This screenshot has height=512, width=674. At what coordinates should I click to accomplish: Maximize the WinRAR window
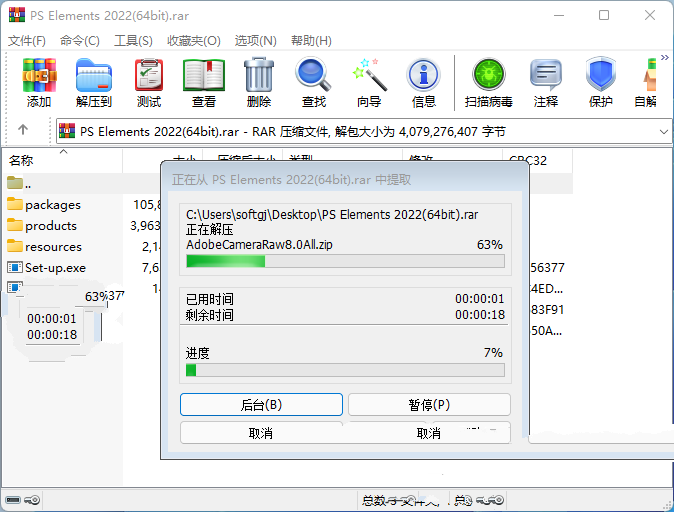coord(604,15)
